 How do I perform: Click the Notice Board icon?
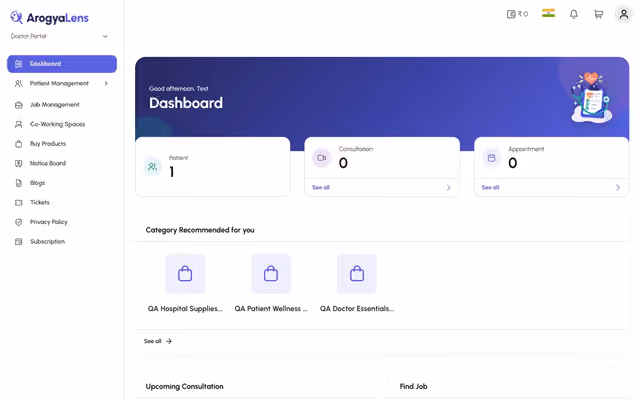coord(18,163)
